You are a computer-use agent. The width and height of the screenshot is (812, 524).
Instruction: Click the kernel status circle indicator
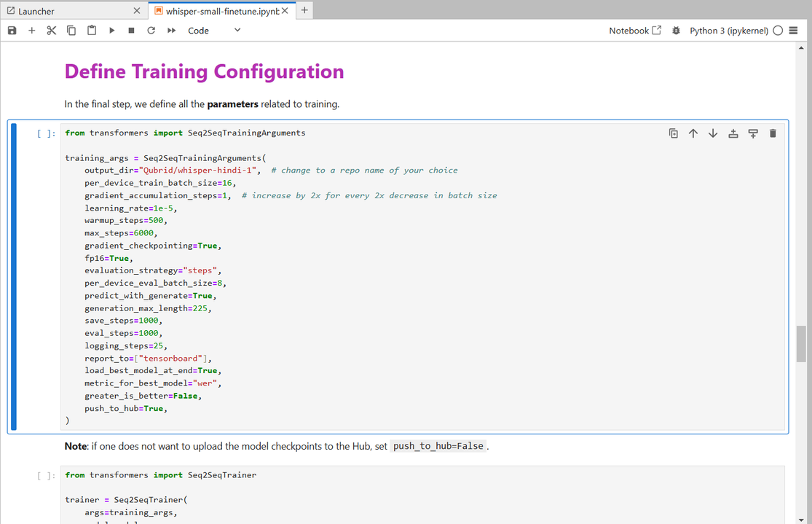(778, 31)
